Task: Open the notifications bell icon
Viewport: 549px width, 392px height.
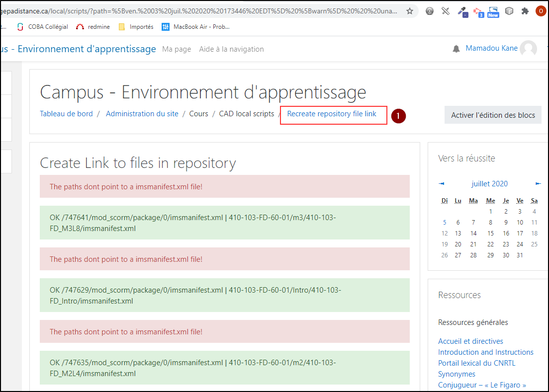Action: coord(456,49)
